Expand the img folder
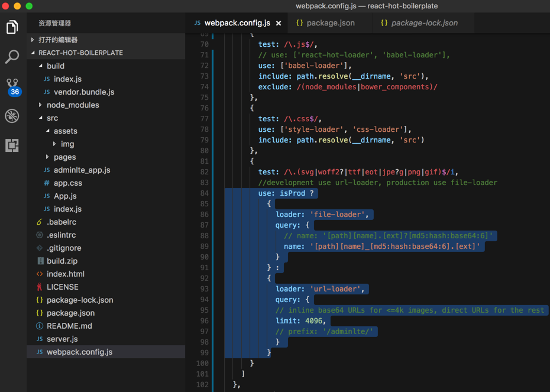The height and width of the screenshot is (392, 550). (67, 144)
